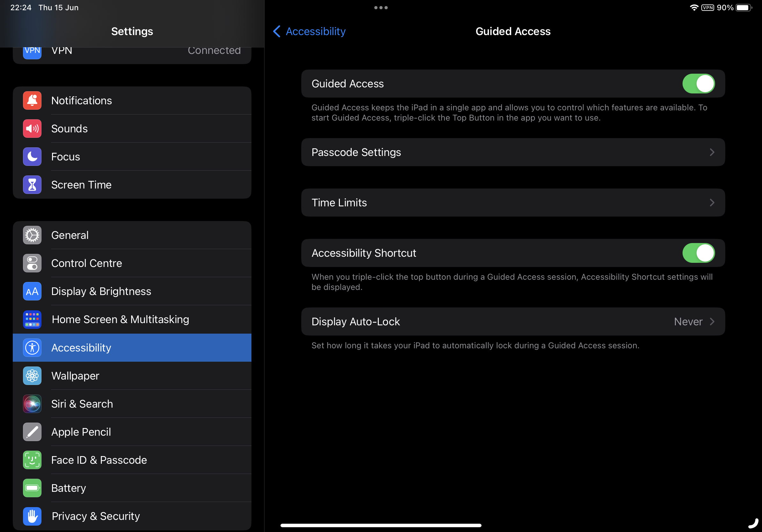Open Control Centre settings
Viewport: 762px width, 532px height.
[132, 263]
